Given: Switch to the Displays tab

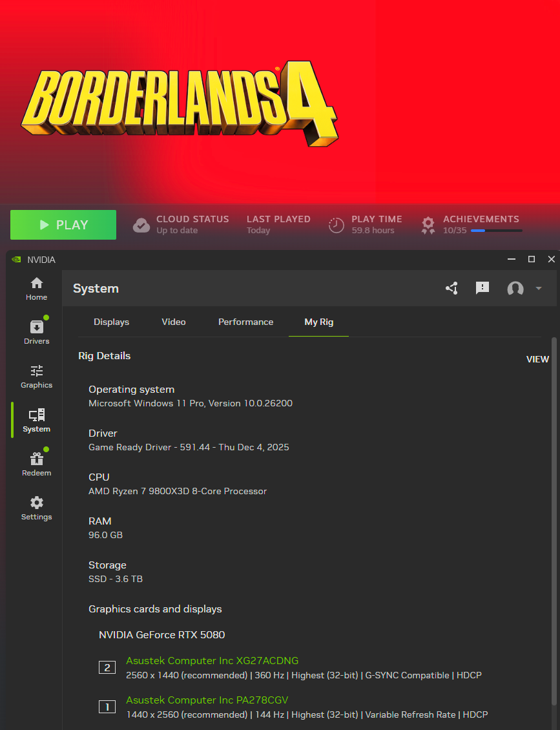Looking at the screenshot, I should [x=111, y=322].
